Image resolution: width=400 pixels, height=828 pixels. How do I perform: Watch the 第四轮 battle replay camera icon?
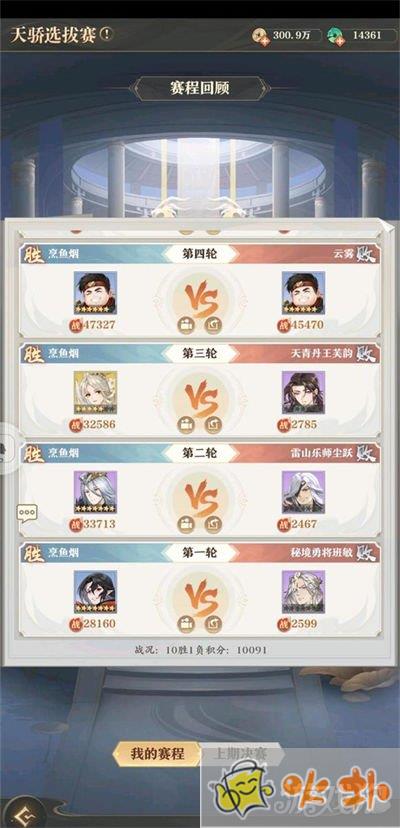[x=185, y=325]
